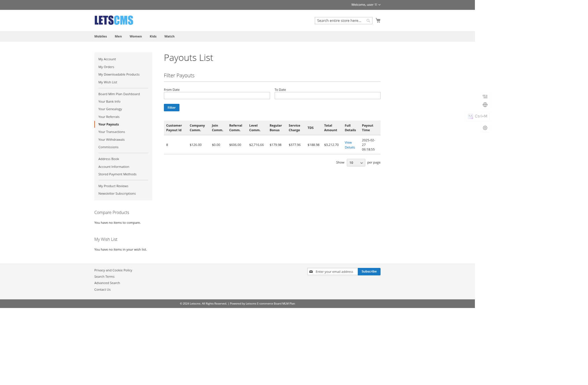Click the LETSCMS logo
The height and width of the screenshot is (385, 588).
(x=114, y=20)
